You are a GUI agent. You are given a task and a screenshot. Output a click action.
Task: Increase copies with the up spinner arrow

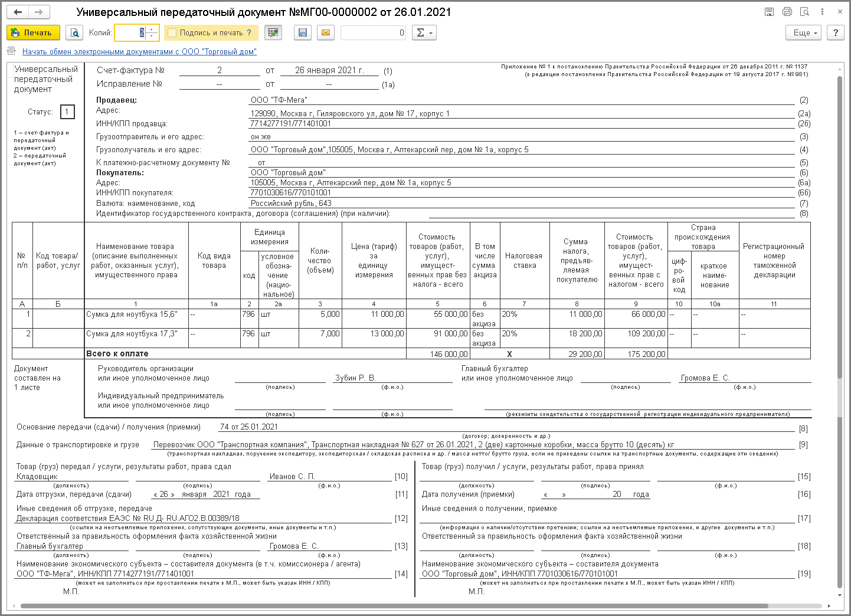(152, 29)
